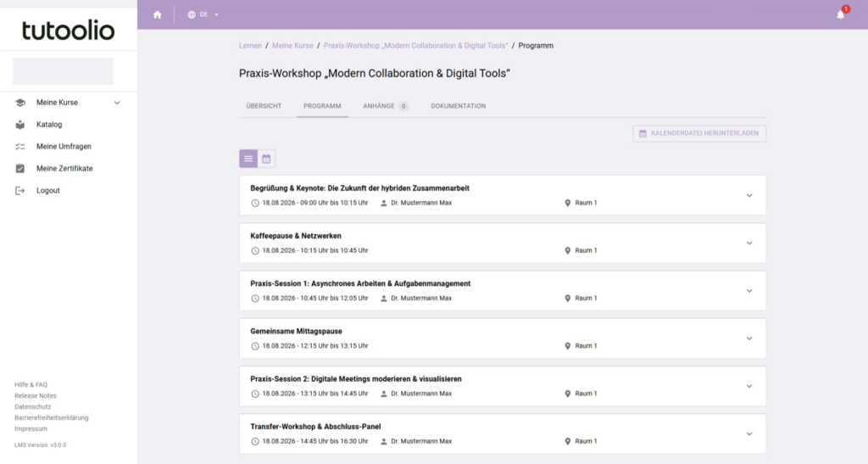Click the globe language icon
868x464 pixels.
coord(192,15)
